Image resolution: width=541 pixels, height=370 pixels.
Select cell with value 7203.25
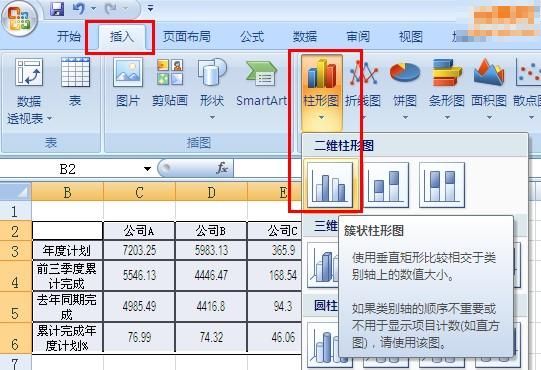(139, 250)
